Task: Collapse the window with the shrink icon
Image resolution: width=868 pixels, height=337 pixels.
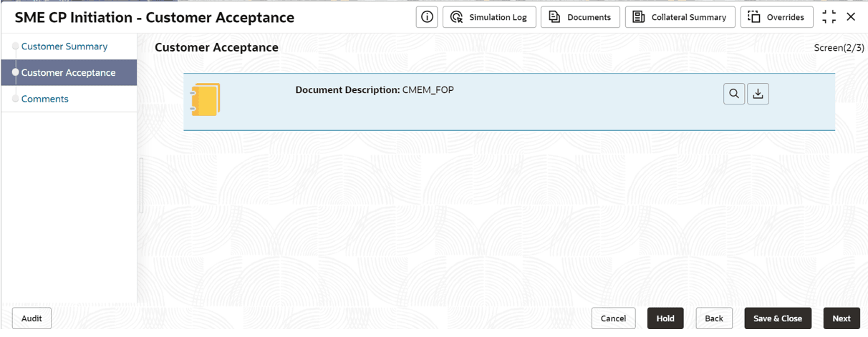Action: [x=829, y=17]
